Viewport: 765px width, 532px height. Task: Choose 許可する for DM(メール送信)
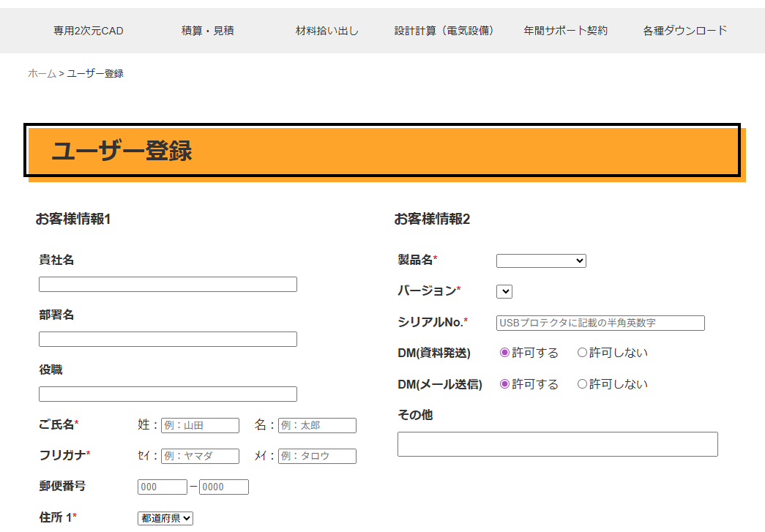point(504,384)
